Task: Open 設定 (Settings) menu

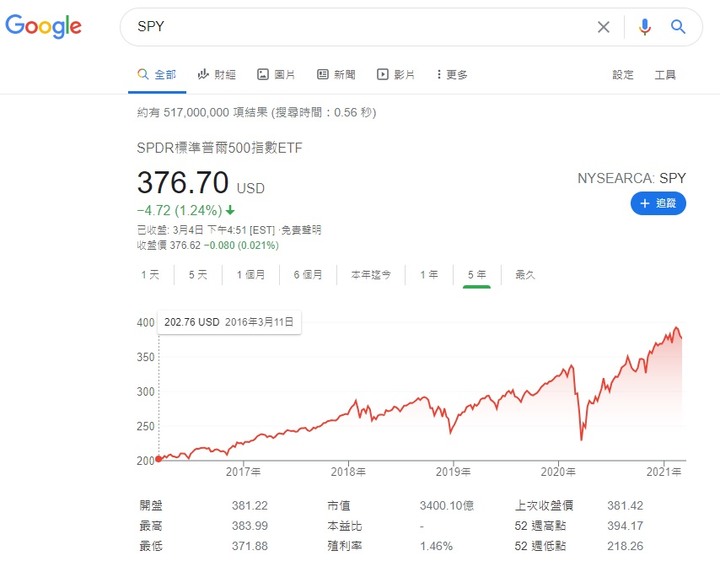Action: [x=623, y=75]
